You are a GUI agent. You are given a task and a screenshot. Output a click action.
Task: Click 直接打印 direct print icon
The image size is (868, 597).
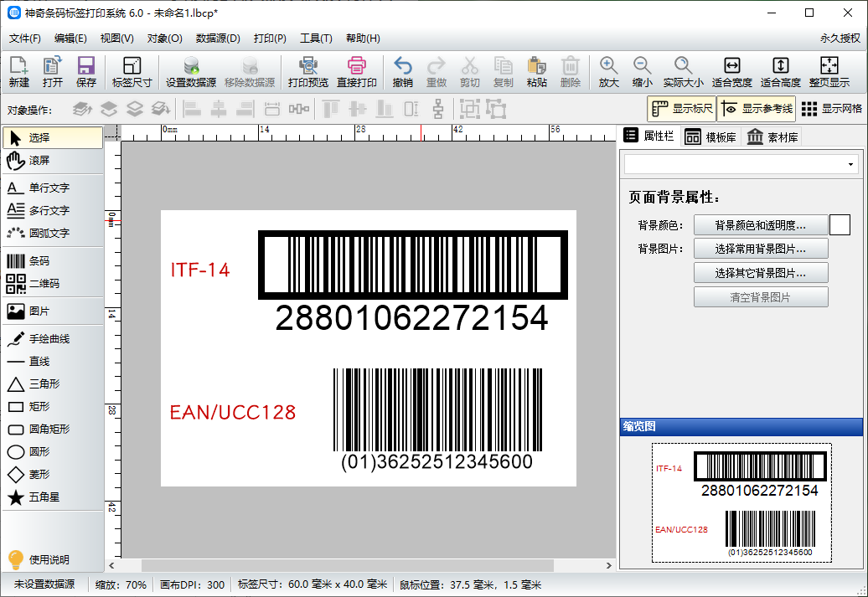[x=357, y=72]
